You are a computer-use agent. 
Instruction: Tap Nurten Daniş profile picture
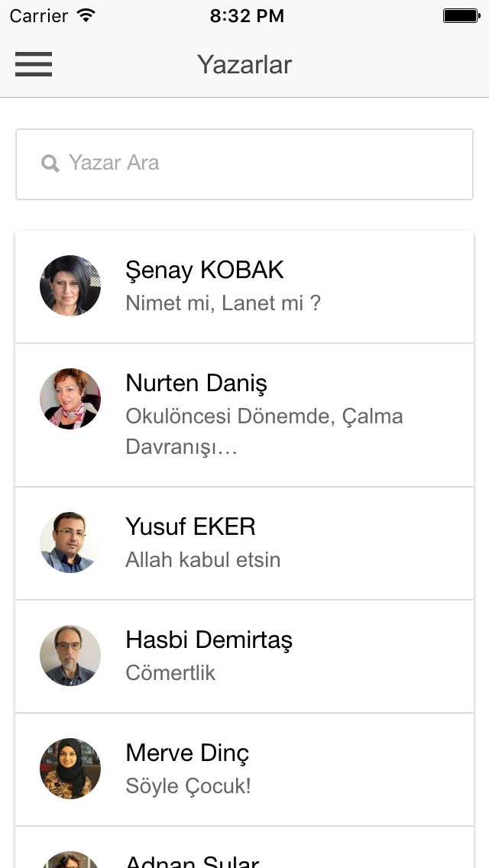(x=70, y=399)
